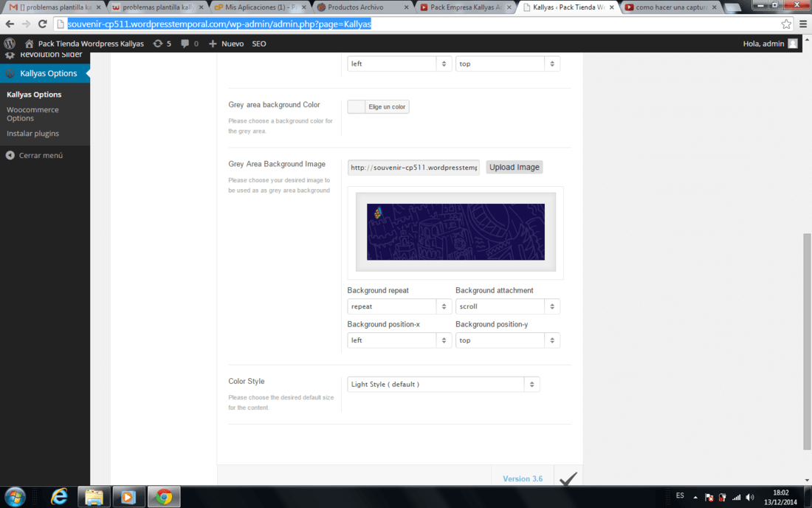
Task: Click Cerrar menú link
Action: coord(41,155)
